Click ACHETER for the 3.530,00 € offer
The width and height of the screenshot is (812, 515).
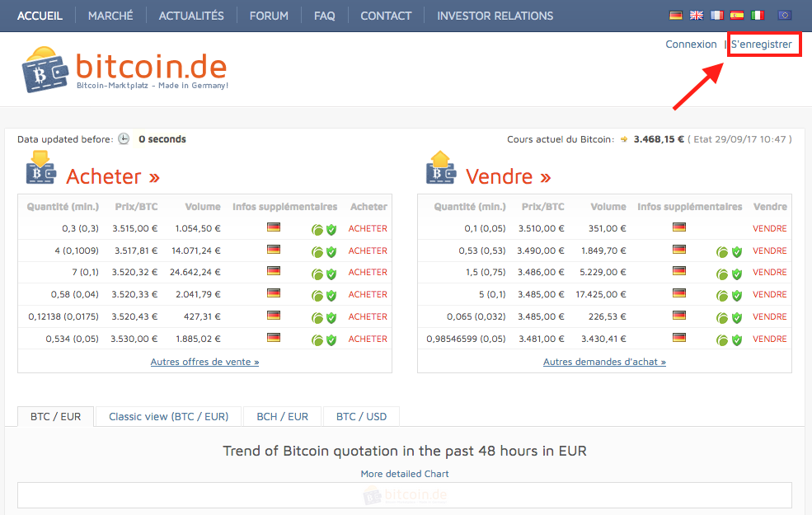pyautogui.click(x=368, y=339)
